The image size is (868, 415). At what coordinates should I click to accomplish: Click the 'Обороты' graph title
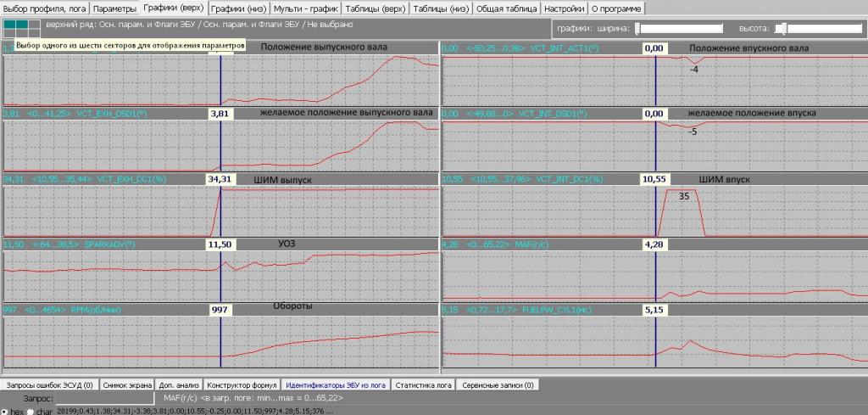(x=292, y=306)
